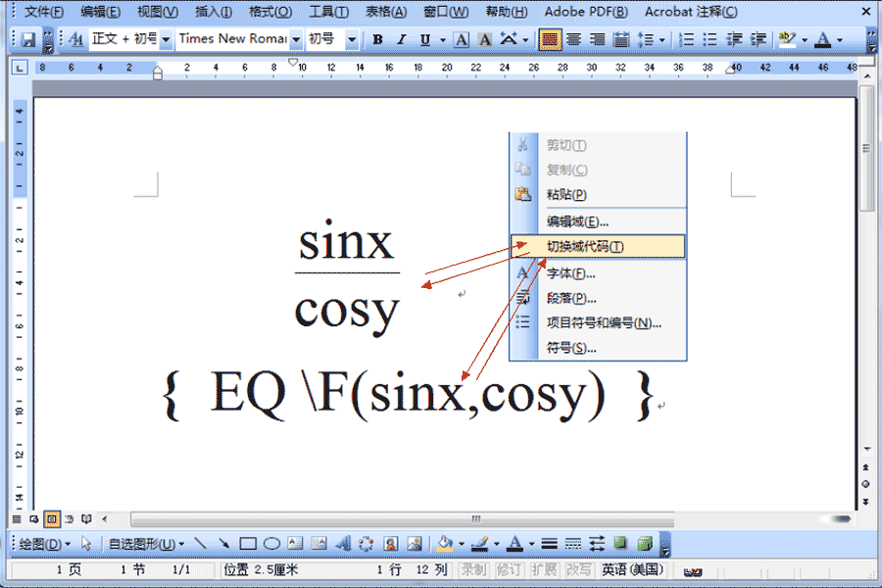Set distributed alignment
This screenshot has width=882, height=588.
[x=621, y=39]
